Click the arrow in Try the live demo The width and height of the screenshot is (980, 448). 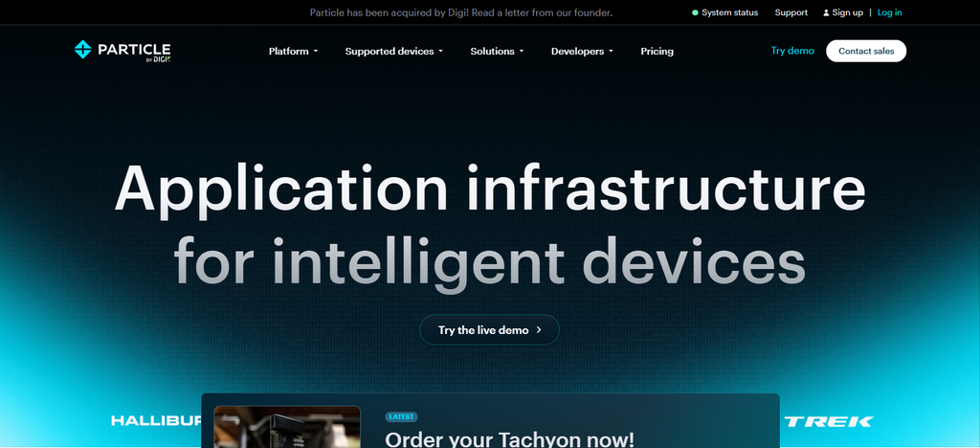click(x=539, y=330)
